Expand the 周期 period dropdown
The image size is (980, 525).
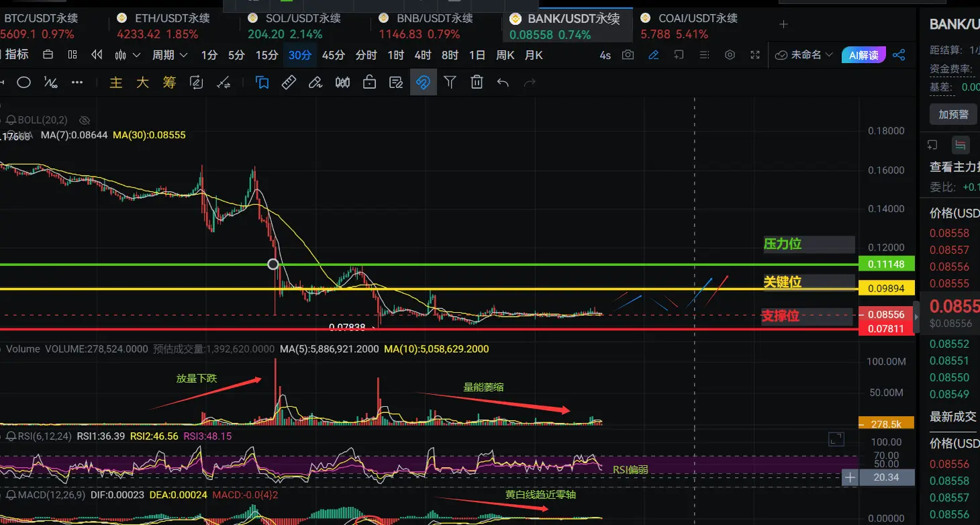coord(169,55)
